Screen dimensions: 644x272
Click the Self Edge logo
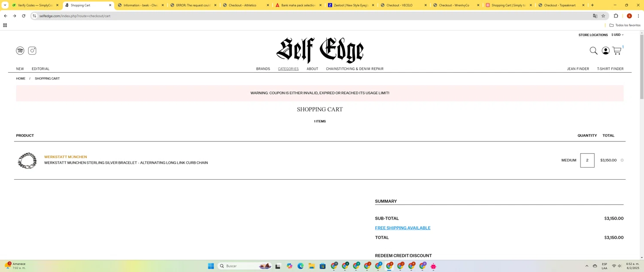[320, 50]
